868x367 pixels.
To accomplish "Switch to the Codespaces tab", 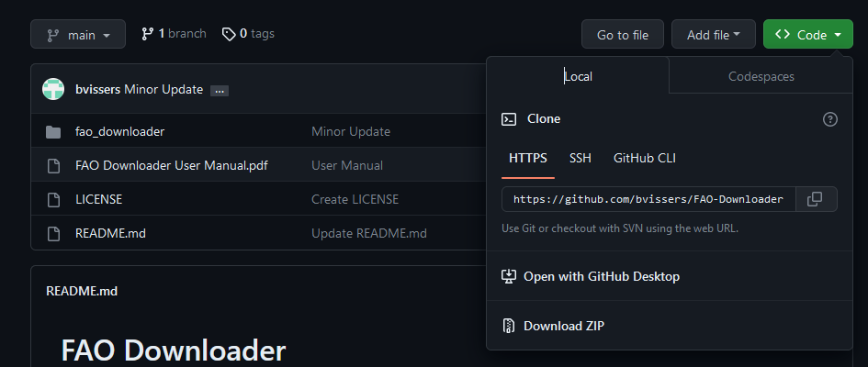I will click(761, 76).
